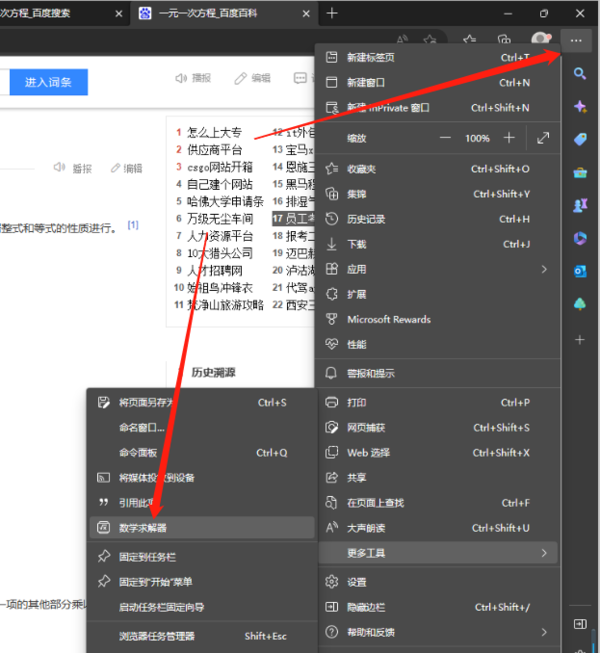Open the Microsoft 365 sidebar icon

pos(579,238)
